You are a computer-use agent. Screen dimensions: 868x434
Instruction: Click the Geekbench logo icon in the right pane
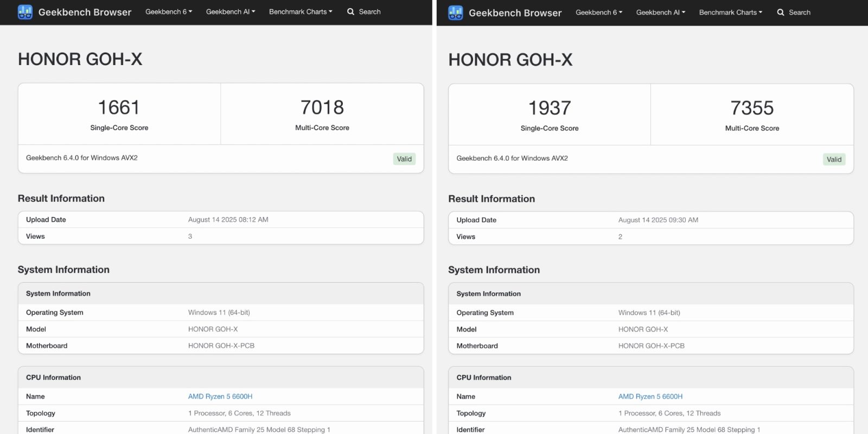coord(456,12)
